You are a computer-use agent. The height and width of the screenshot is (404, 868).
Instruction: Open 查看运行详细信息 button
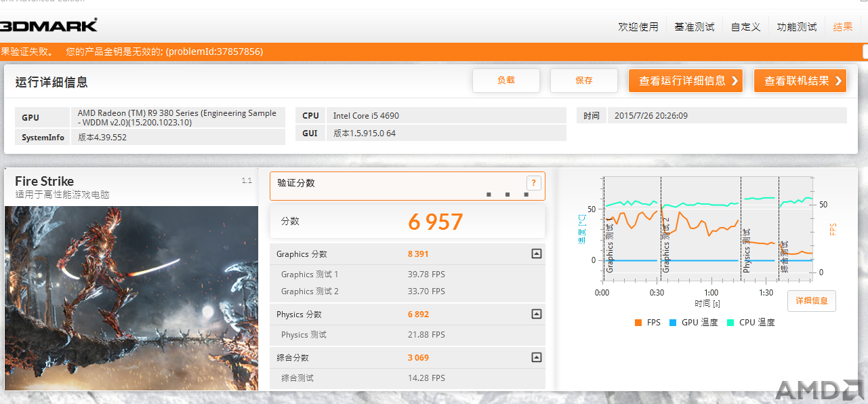[686, 80]
